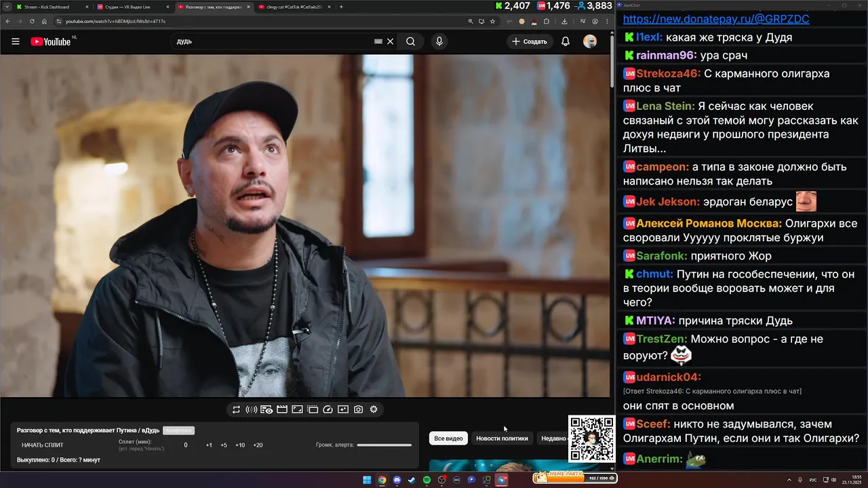This screenshot has height=488, width=868.
Task: Click the filmstrip icon in video toolbar
Action: click(313, 409)
